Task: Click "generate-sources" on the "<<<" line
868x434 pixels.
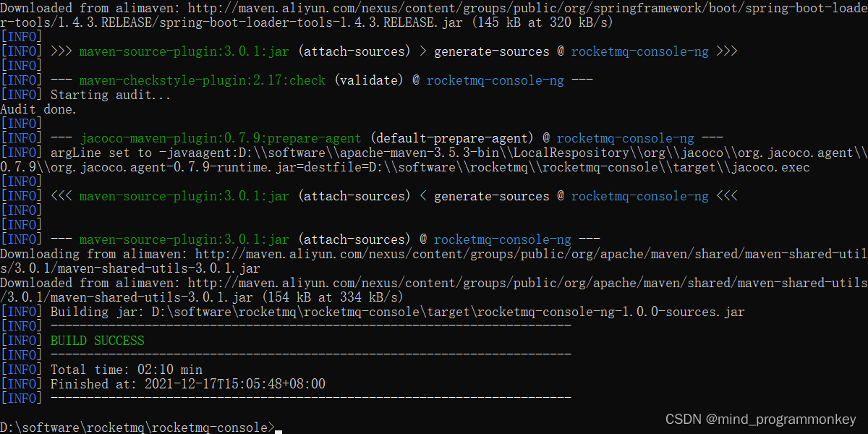Action: click(492, 196)
